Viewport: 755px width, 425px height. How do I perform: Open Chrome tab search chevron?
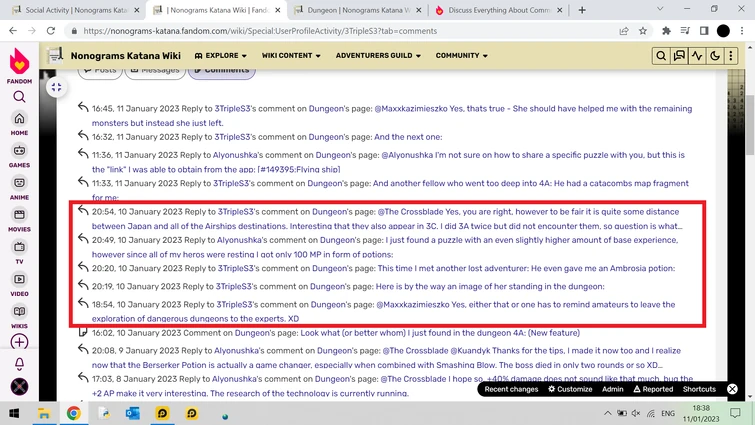(x=660, y=9)
